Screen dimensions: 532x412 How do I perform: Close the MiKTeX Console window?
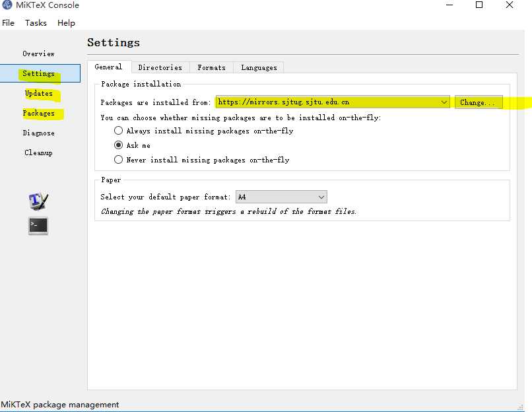510,5
